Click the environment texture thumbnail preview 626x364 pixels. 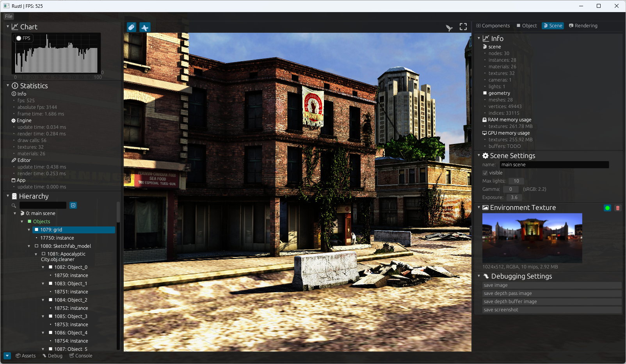tap(532, 238)
